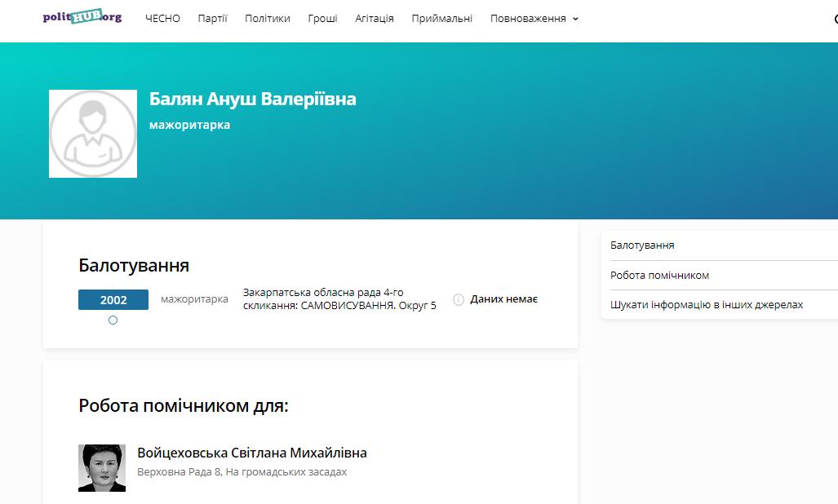Go to the Партії section
This screenshot has height=504, width=838.
[212, 19]
